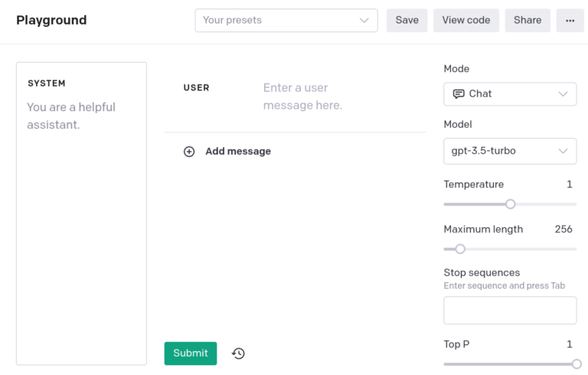Click the SYSTEM prompt text area

[x=81, y=214]
